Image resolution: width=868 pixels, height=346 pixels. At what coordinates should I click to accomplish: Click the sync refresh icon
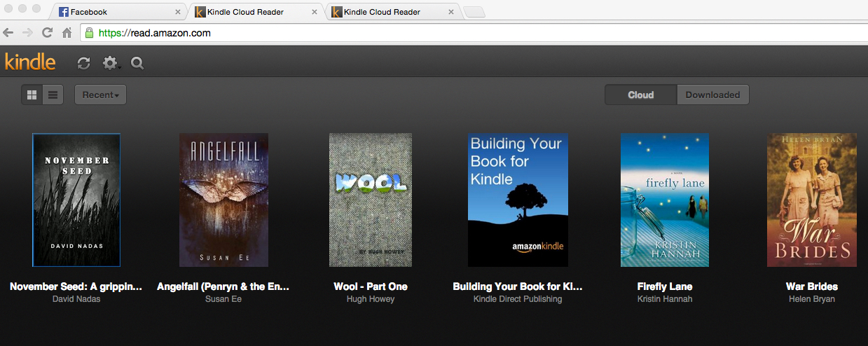(83, 63)
